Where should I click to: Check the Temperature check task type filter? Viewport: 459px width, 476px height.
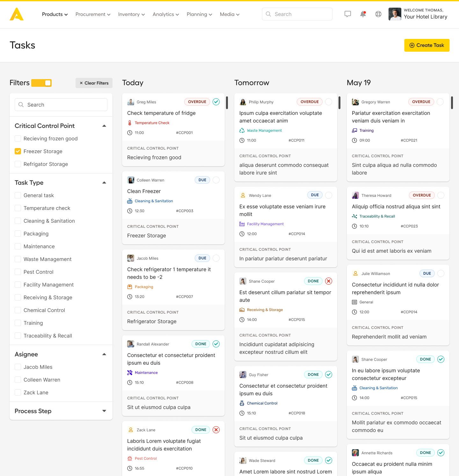(x=18, y=208)
